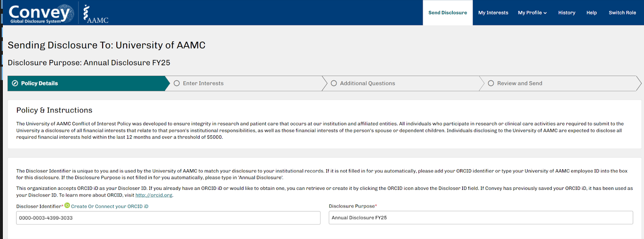Jump to the Enter Interests step
Image resolution: width=644 pixels, height=239 pixels.
pos(246,83)
